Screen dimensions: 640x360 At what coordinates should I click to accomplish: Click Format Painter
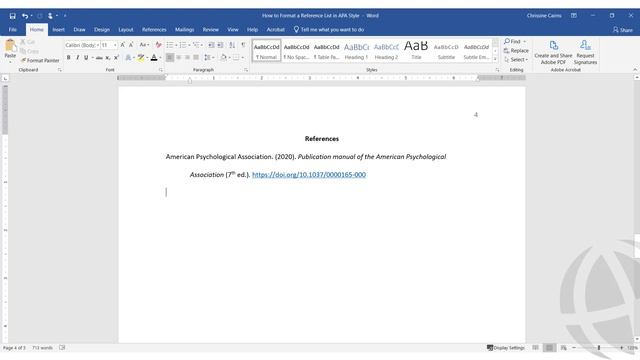(40, 60)
